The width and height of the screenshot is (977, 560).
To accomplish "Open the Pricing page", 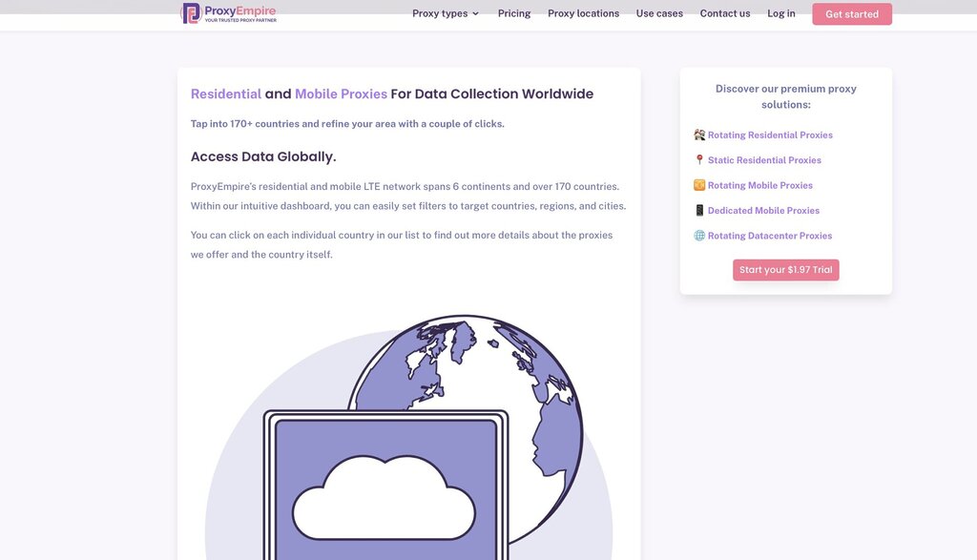I will coord(514,13).
